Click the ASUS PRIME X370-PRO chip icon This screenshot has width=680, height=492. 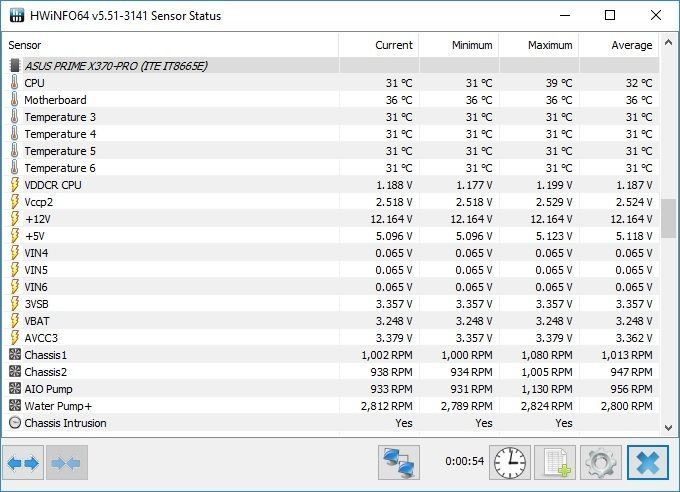(x=15, y=66)
